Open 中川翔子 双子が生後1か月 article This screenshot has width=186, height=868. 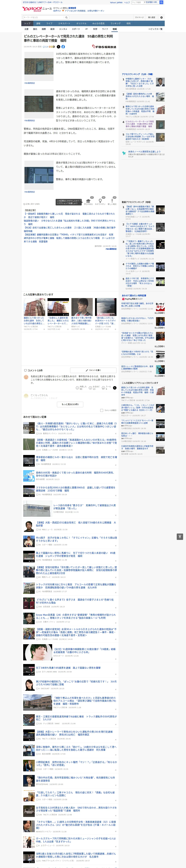click(76, 539)
